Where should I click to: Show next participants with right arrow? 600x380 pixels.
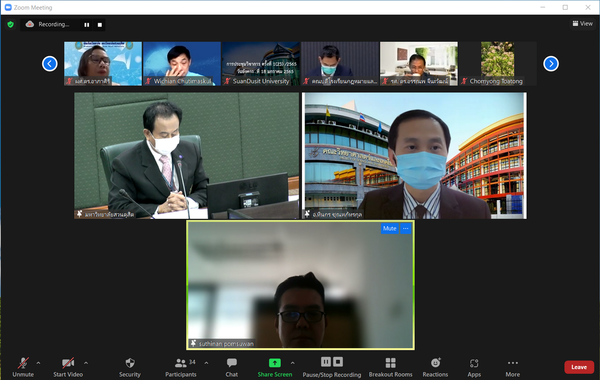(x=551, y=64)
